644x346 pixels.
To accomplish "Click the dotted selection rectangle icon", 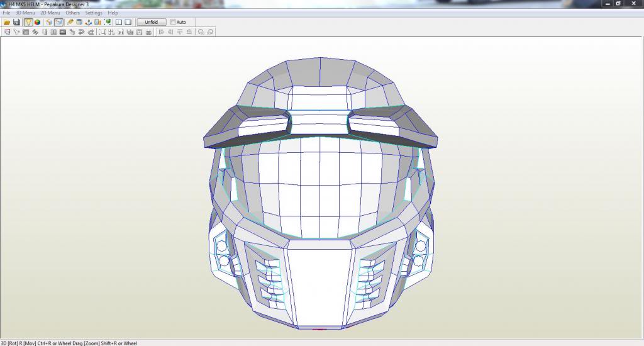I will tap(101, 32).
